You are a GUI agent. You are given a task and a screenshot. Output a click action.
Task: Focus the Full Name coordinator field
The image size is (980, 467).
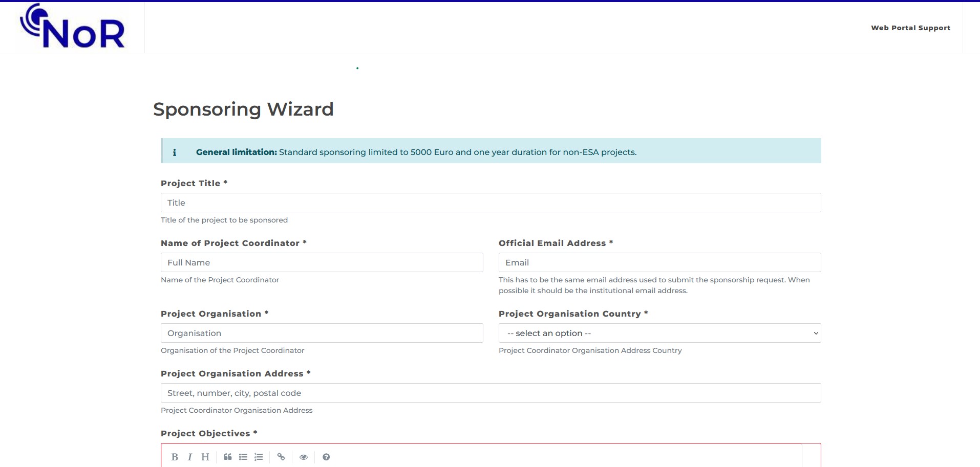pyautogui.click(x=322, y=262)
